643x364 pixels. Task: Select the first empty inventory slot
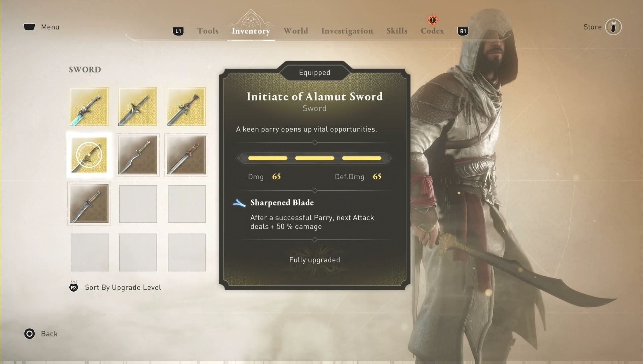[138, 204]
